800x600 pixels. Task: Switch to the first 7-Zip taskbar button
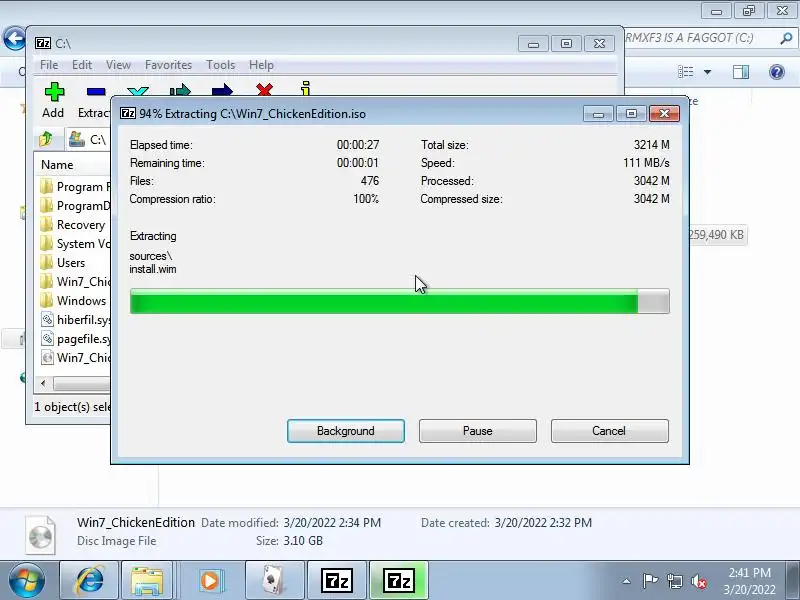(337, 581)
